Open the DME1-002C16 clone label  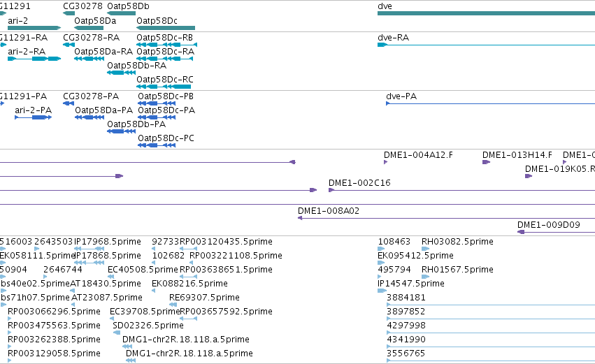pos(359,183)
